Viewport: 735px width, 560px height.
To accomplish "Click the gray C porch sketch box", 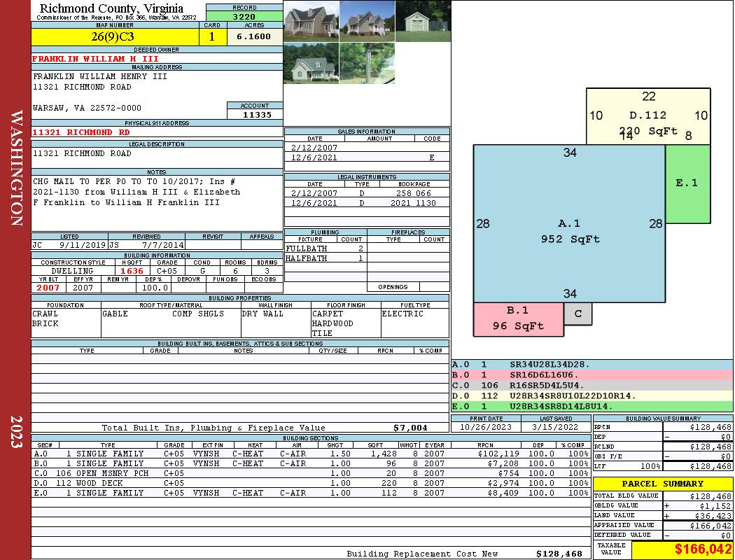I will tap(578, 314).
